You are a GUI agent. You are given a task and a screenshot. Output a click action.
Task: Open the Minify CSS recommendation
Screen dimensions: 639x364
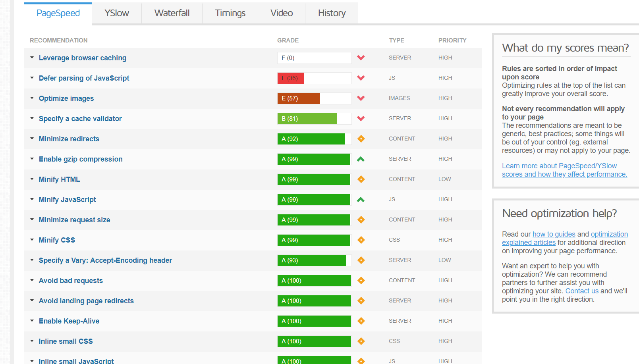tap(57, 240)
